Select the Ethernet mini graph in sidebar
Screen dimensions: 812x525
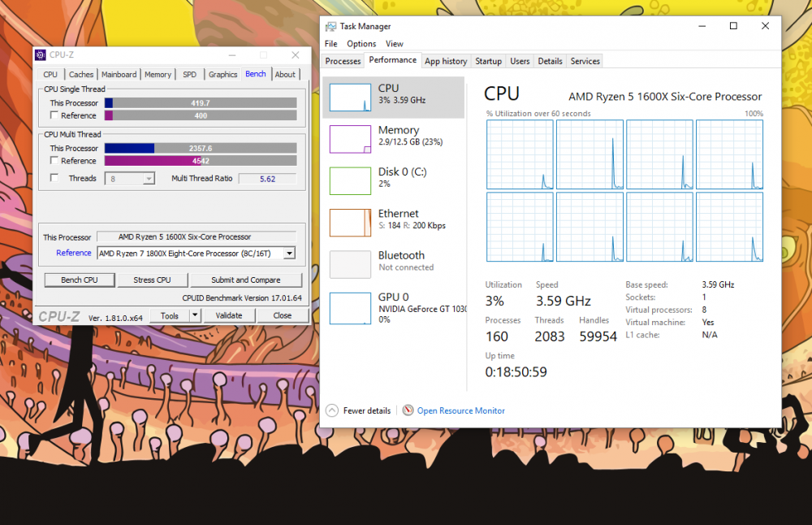pos(351,223)
